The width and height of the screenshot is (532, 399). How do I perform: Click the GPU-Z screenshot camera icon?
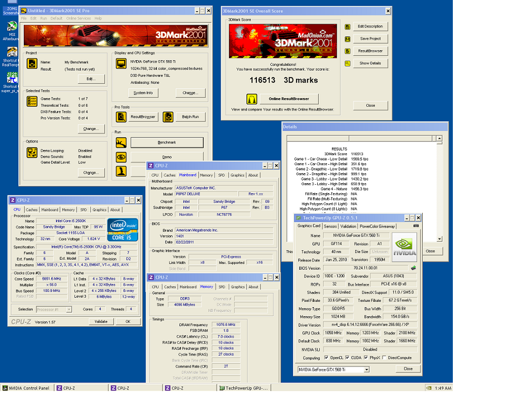[x=416, y=226]
